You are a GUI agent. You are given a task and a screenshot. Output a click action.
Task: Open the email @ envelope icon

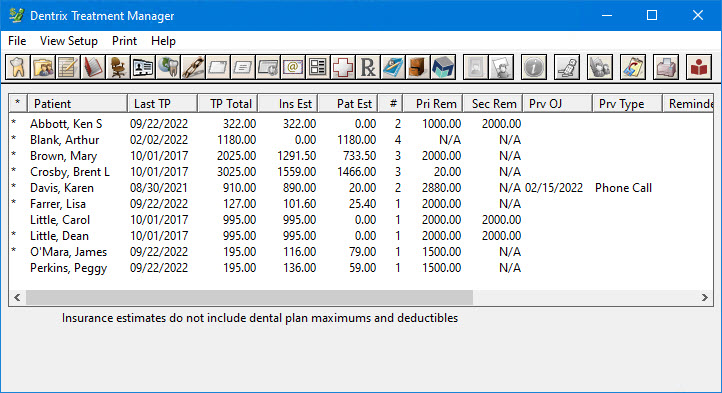pyautogui.click(x=292, y=68)
